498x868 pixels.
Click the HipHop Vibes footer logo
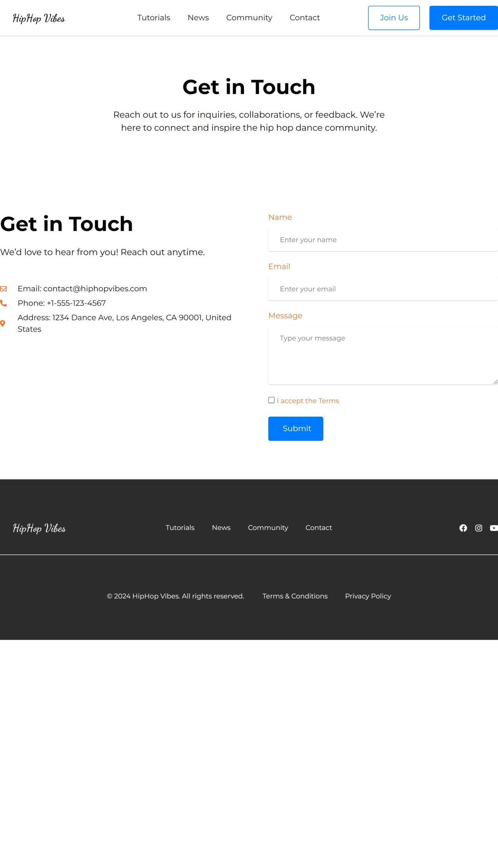point(39,528)
